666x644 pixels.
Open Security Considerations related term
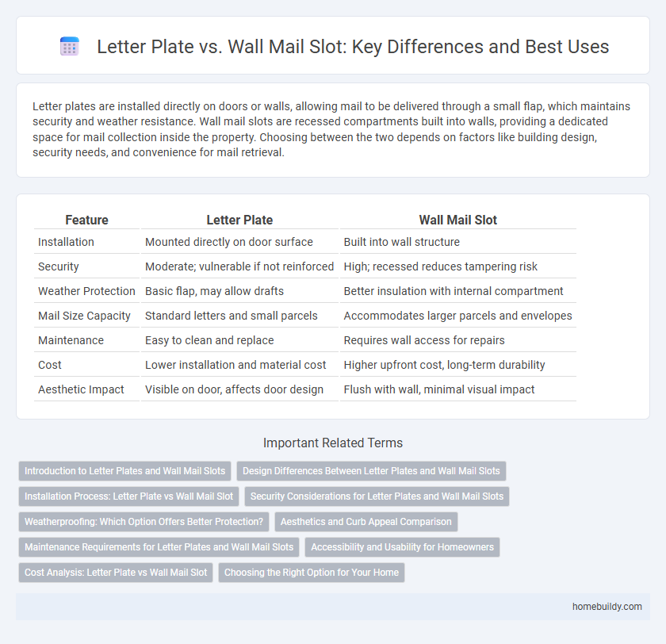coord(377,496)
